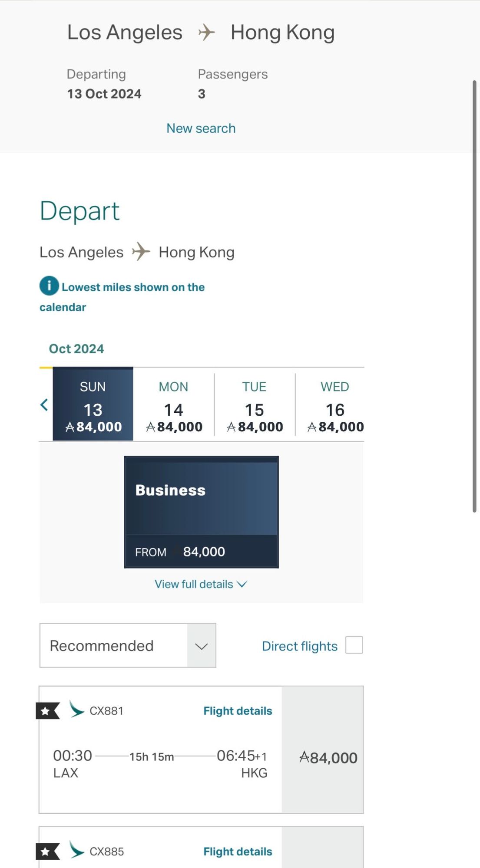This screenshot has width=480, height=868.
Task: Click the airplane icon under Depart heading
Action: pos(141,252)
